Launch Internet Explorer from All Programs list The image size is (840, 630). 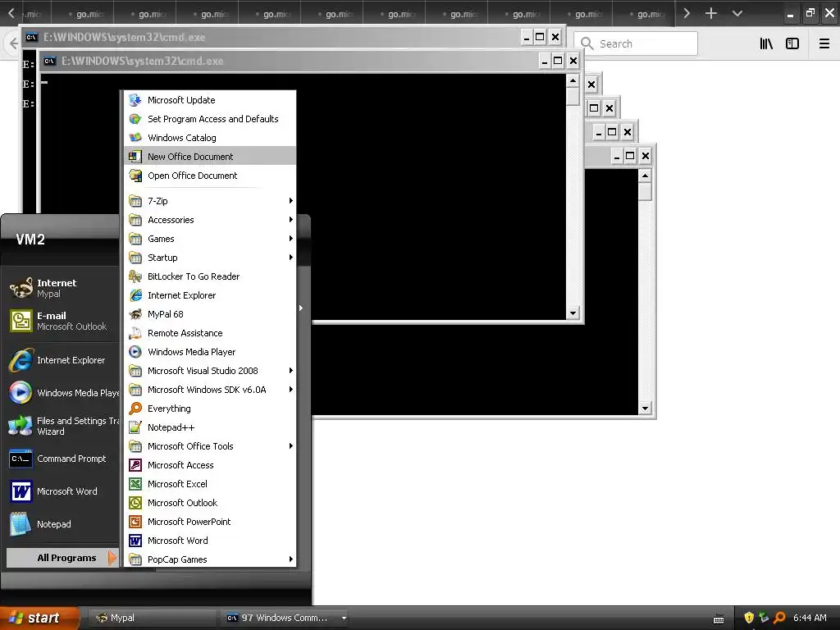tap(210, 295)
